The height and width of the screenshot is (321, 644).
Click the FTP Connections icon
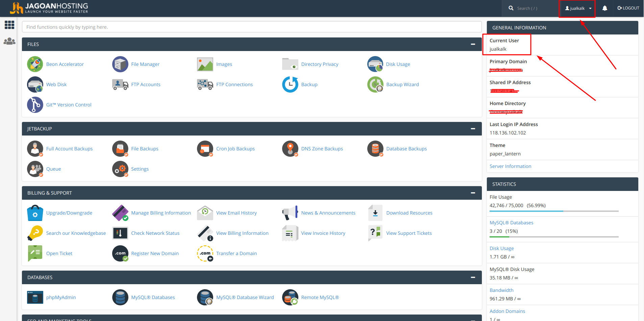click(205, 84)
